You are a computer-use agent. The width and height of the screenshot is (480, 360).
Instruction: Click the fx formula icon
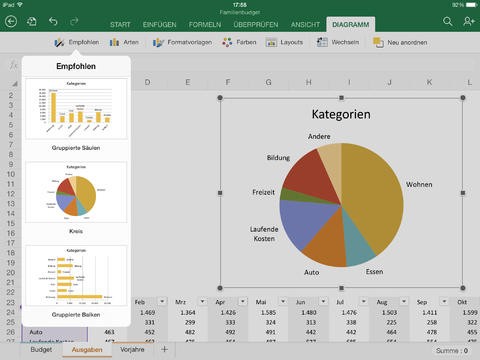(13, 65)
